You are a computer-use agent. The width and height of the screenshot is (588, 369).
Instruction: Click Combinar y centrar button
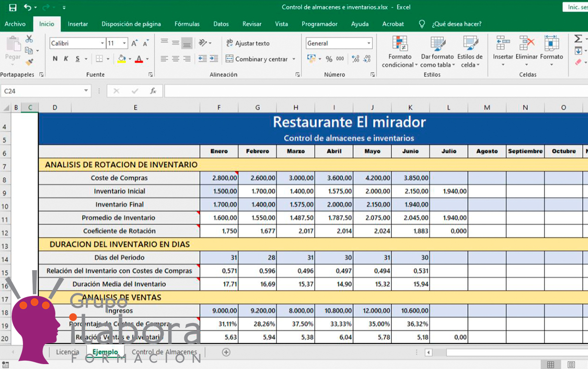point(257,59)
